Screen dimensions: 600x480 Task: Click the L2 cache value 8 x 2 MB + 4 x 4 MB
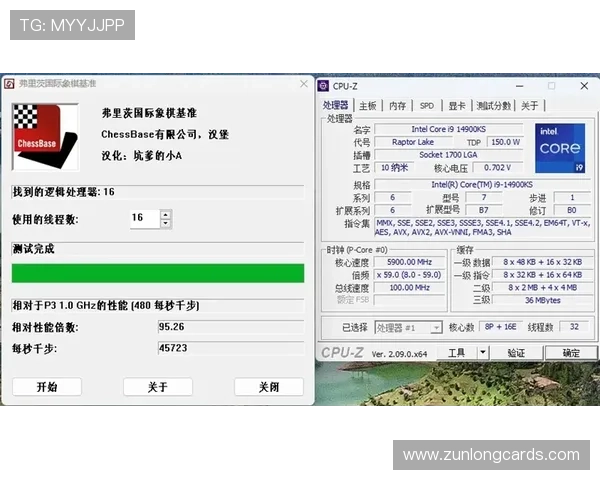coord(543,287)
